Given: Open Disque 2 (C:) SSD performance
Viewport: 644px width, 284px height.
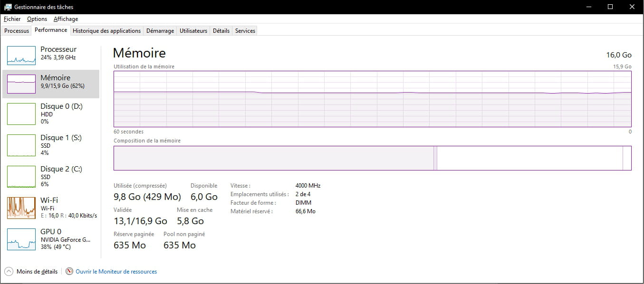Looking at the screenshot, I should click(x=51, y=177).
